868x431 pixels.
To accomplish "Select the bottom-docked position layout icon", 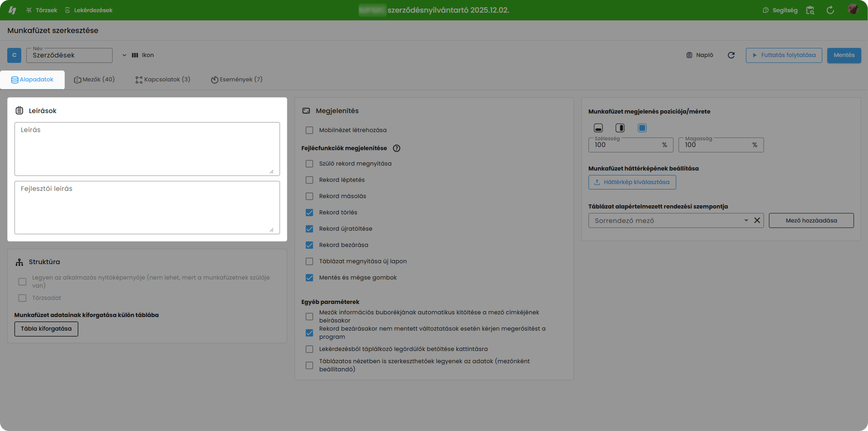I will pyautogui.click(x=598, y=128).
